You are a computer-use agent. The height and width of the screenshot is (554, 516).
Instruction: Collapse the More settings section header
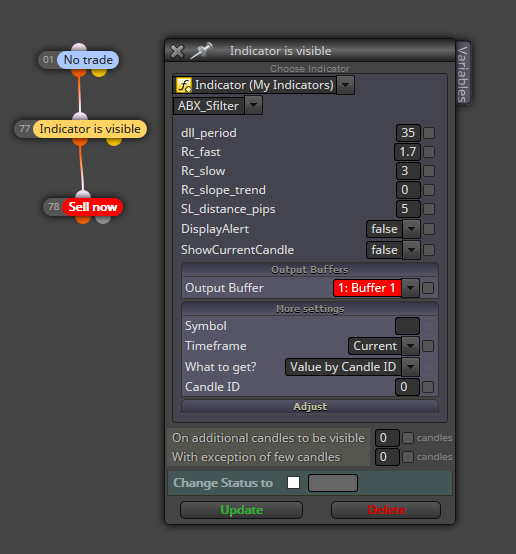point(310,308)
